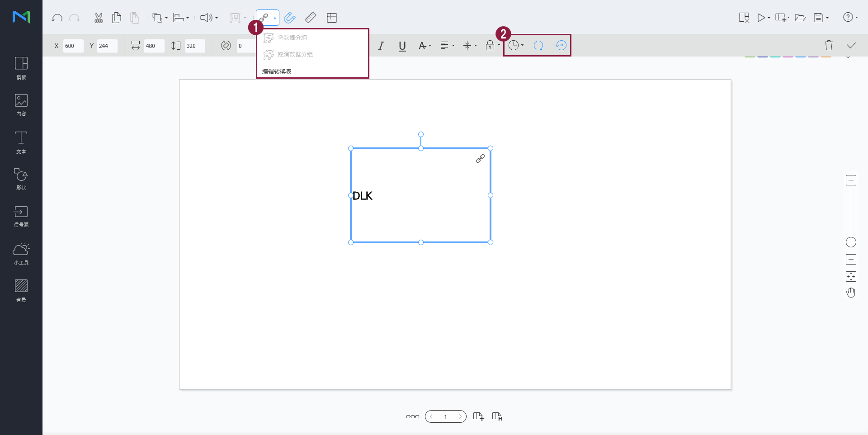The image size is (868, 435).
Task: Toggle underline text formatting
Action: click(x=402, y=46)
